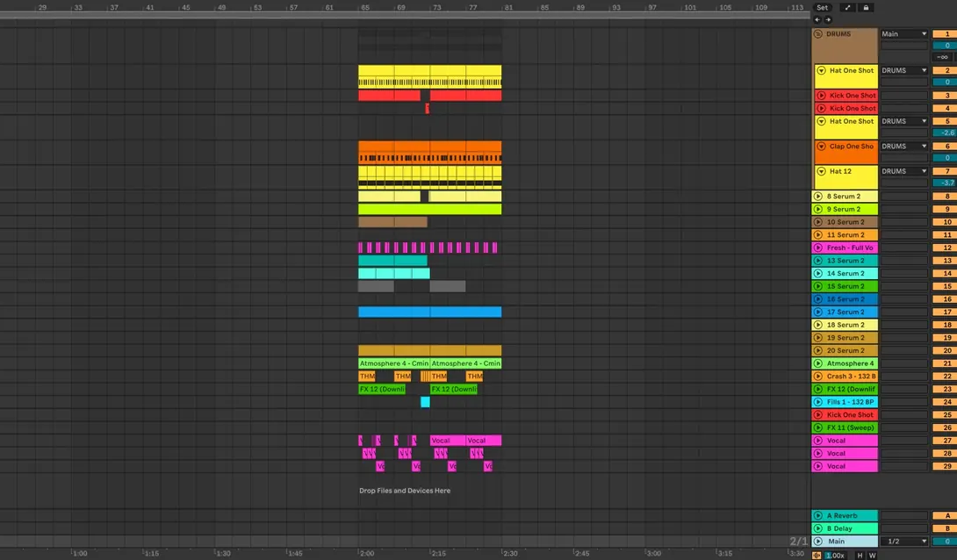Unfold the 13 Serum 2 track

coord(818,261)
